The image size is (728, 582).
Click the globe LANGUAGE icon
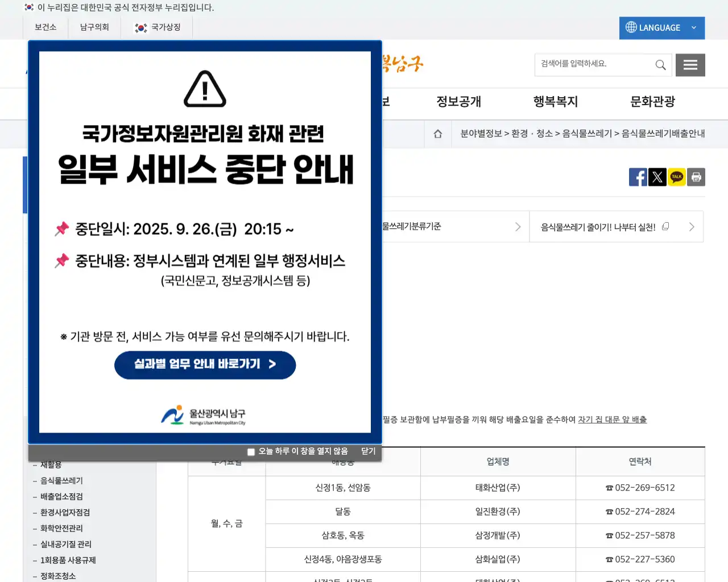pyautogui.click(x=631, y=27)
